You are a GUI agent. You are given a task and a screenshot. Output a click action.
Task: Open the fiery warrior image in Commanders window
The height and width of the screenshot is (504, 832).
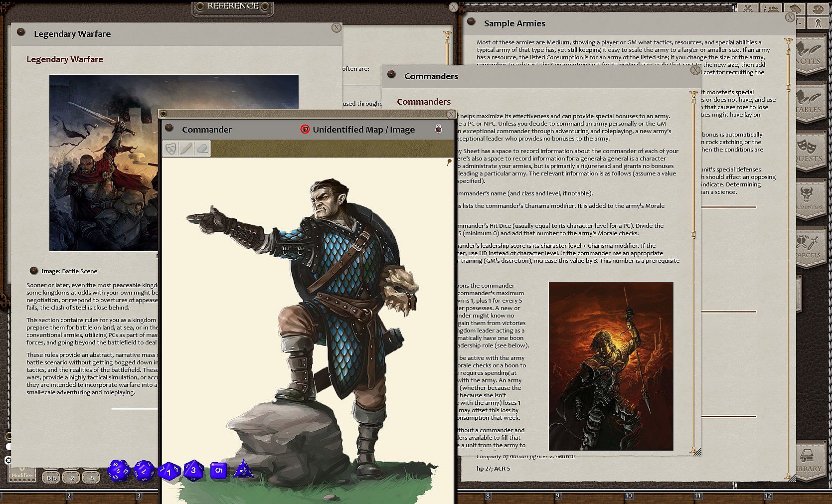[611, 366]
